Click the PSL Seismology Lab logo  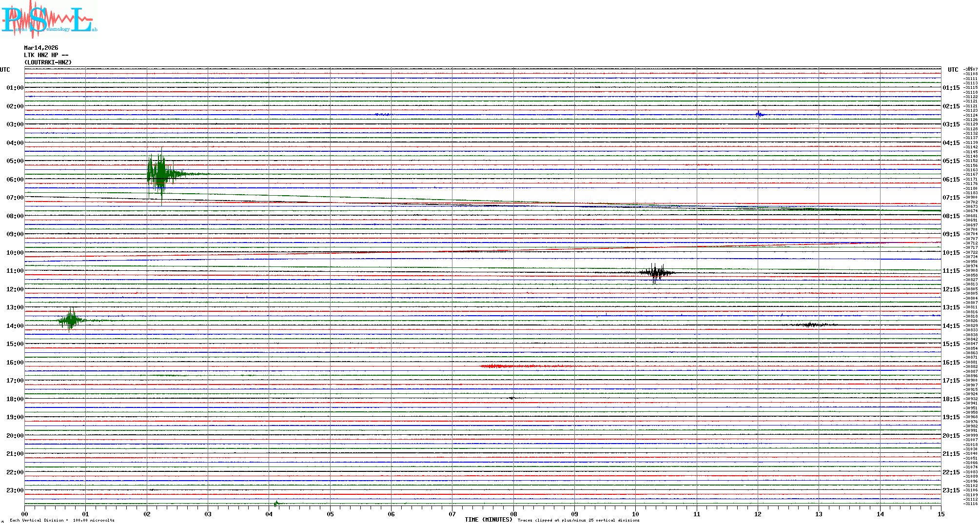(49, 20)
